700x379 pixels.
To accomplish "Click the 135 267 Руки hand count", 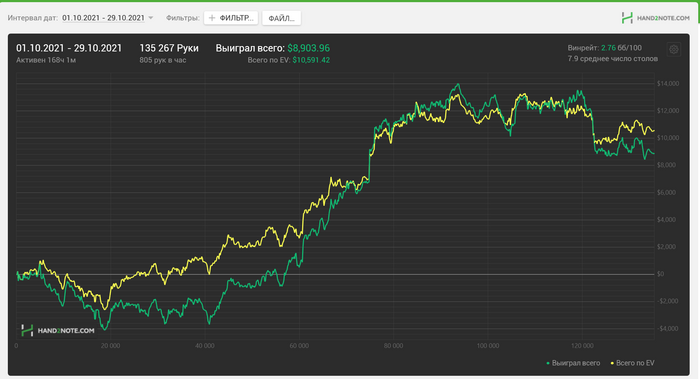I will 169,48.
